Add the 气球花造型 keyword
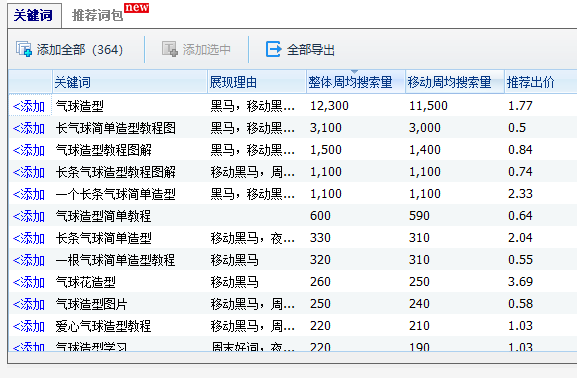The image size is (577, 378). coord(29,282)
